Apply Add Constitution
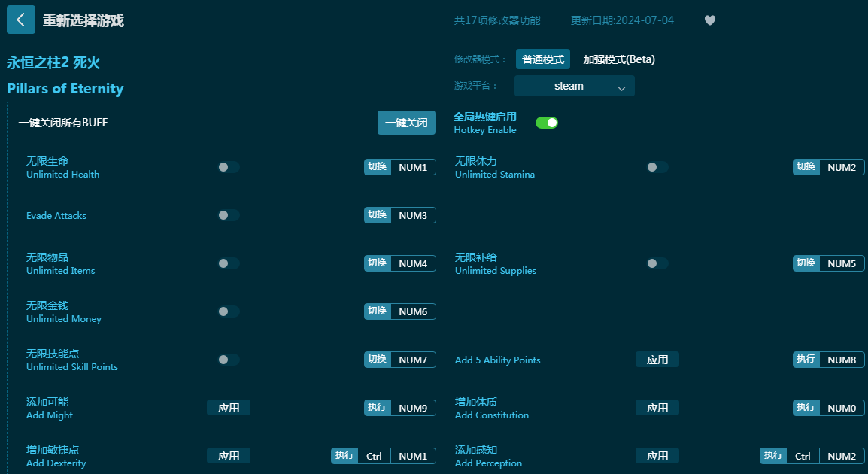Viewport: 868px width, 474px height. (x=657, y=408)
